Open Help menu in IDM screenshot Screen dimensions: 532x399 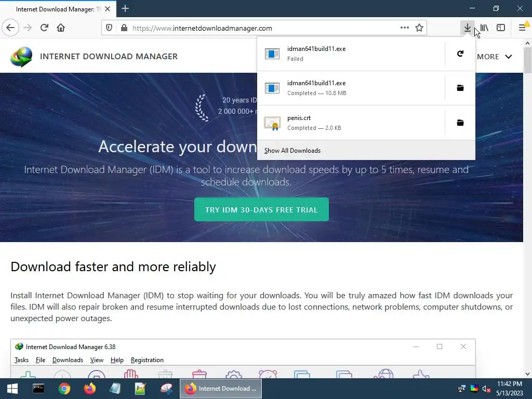tap(117, 360)
